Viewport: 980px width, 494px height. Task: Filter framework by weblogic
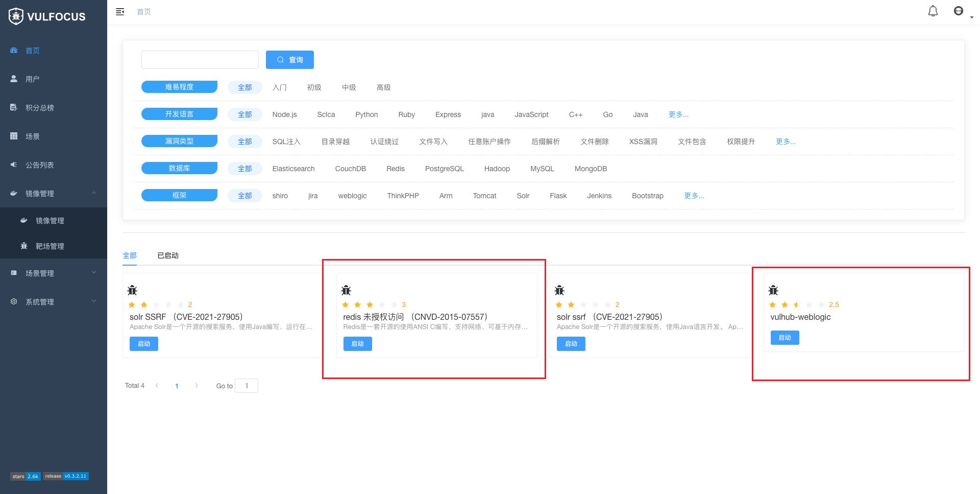352,196
